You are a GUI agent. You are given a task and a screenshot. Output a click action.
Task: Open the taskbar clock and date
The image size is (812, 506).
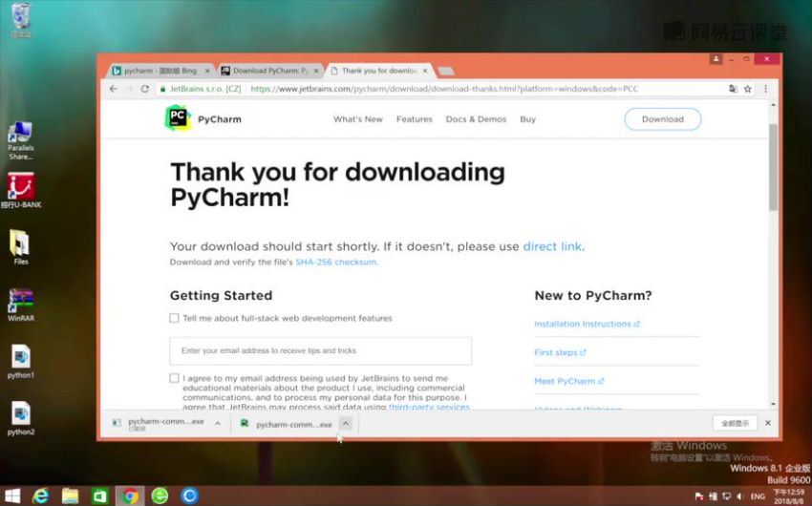pyautogui.click(x=789, y=496)
